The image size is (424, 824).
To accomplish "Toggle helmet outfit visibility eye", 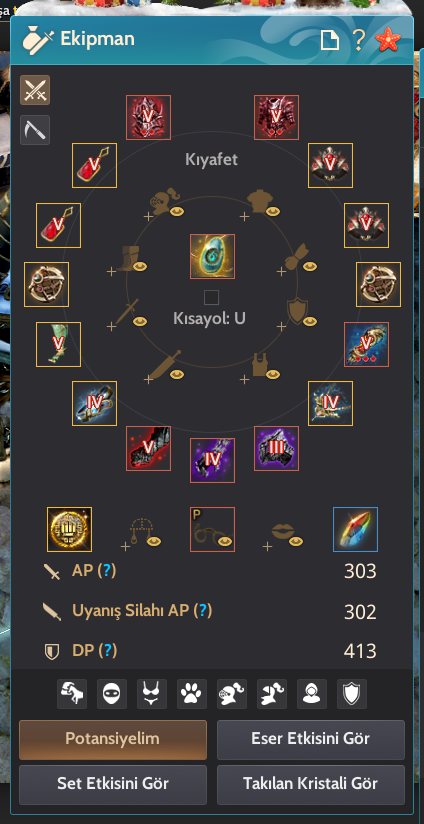I will coord(177,212).
